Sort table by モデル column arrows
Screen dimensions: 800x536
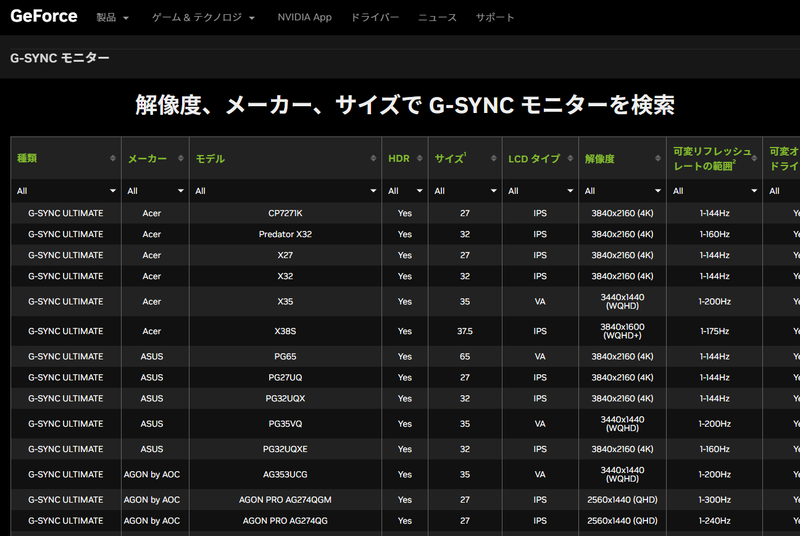(373, 158)
